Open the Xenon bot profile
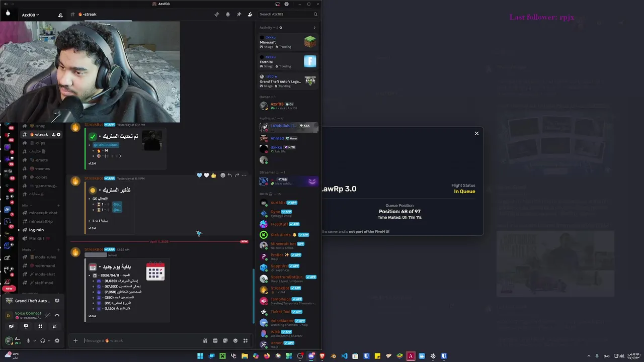Viewport: 644px width, 362px height. (288, 344)
